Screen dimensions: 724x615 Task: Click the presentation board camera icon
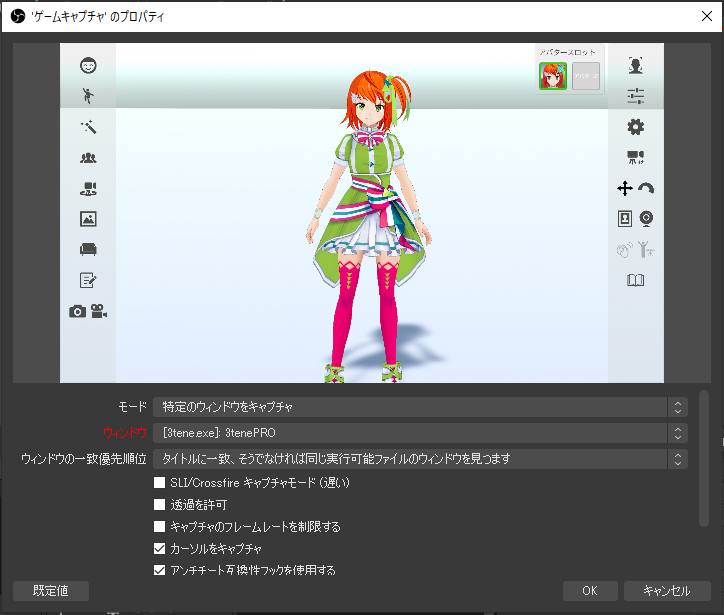point(636,157)
